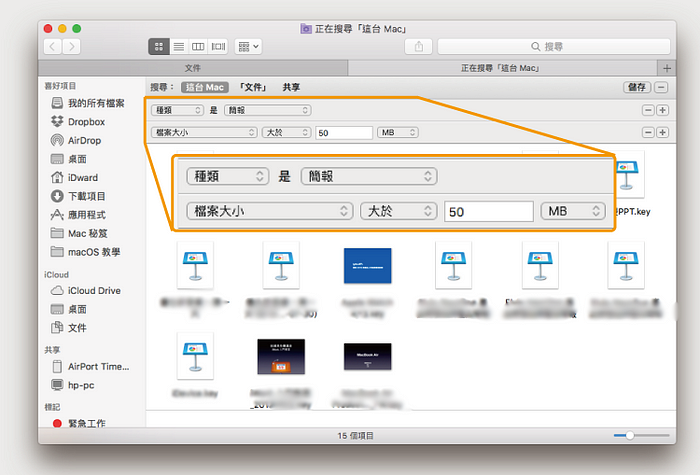
Task: Add a criteria row after 檔案大小 row
Action: coord(662,133)
